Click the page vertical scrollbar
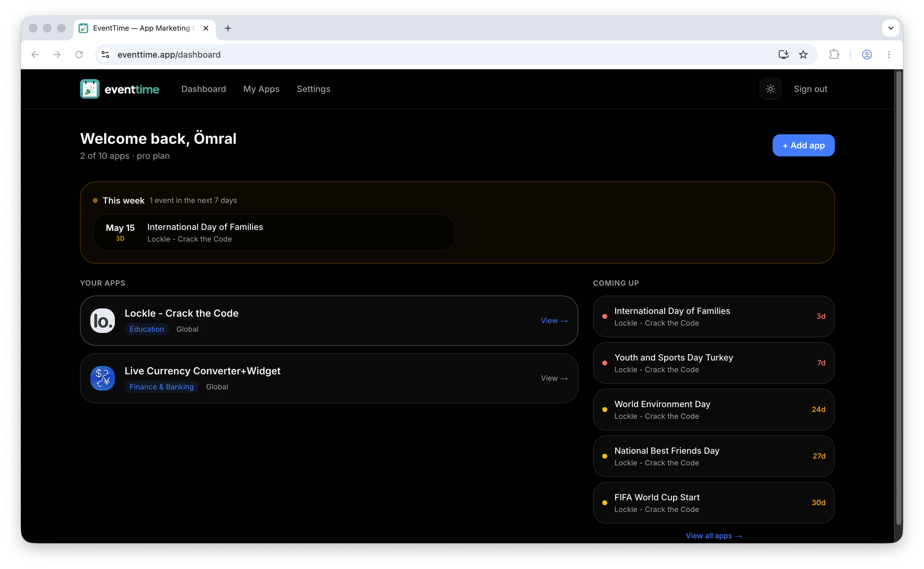The width and height of the screenshot is (924, 569). click(899, 297)
